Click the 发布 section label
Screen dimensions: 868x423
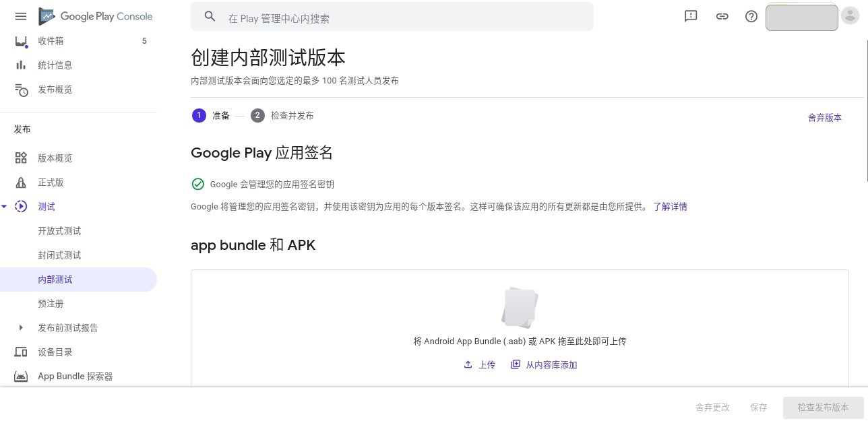pyautogui.click(x=22, y=129)
